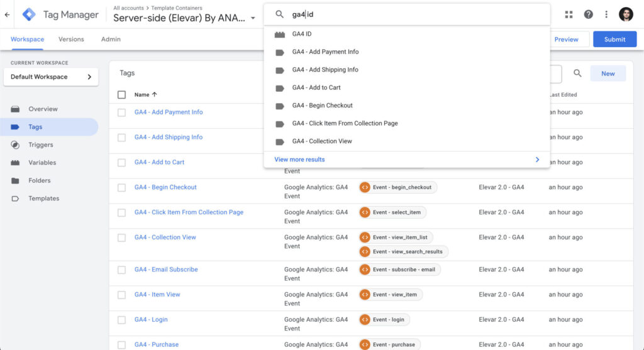This screenshot has height=350, width=644.
Task: Click the blue Submit button
Action: pos(614,39)
